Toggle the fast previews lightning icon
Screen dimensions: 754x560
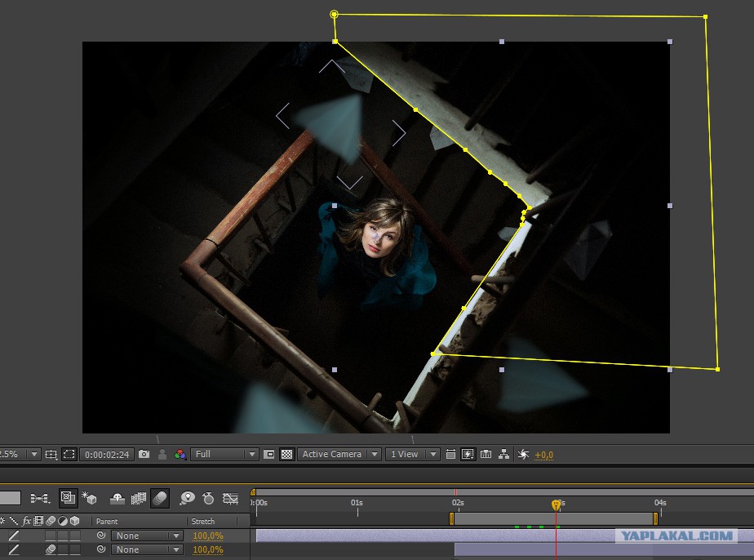click(x=468, y=454)
